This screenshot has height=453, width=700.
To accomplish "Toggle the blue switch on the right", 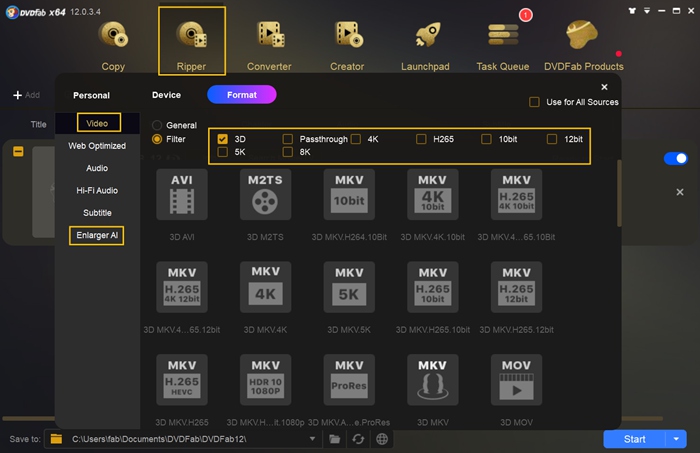I will 675,158.
